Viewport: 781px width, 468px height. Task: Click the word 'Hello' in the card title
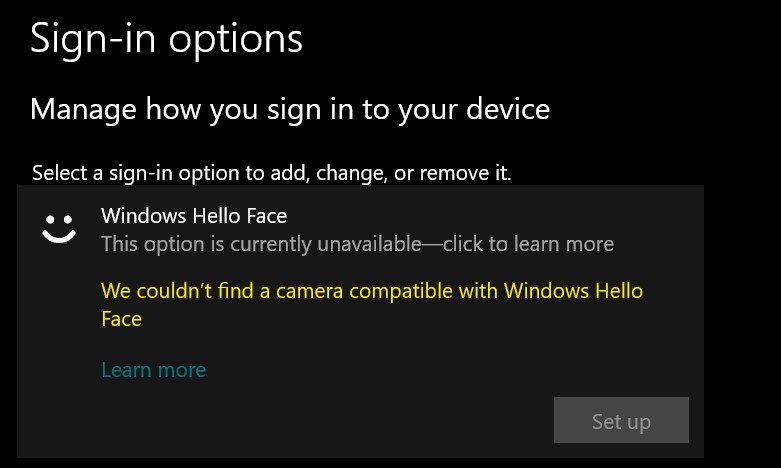click(x=217, y=216)
